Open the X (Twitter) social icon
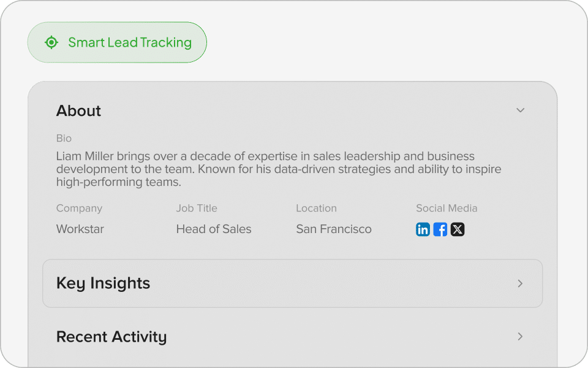Image resolution: width=588 pixels, height=368 pixels. (x=458, y=229)
